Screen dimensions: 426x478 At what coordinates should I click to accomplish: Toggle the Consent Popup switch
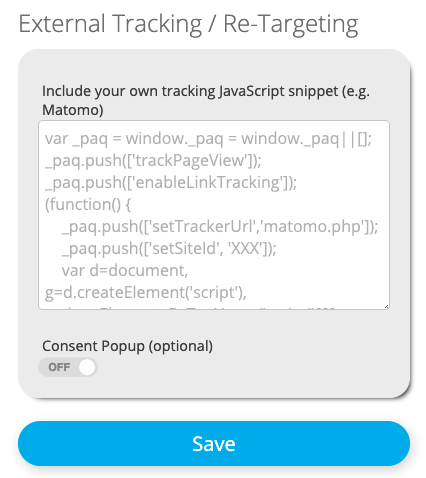tap(68, 367)
